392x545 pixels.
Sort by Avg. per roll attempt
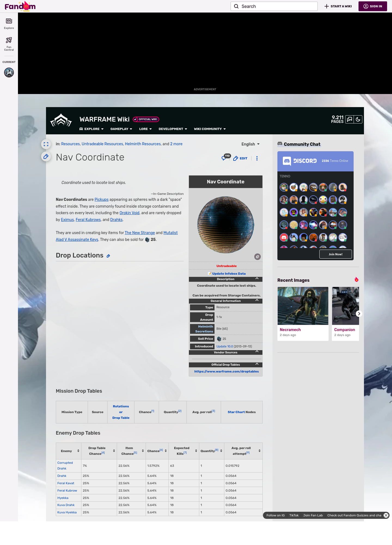coord(260,451)
